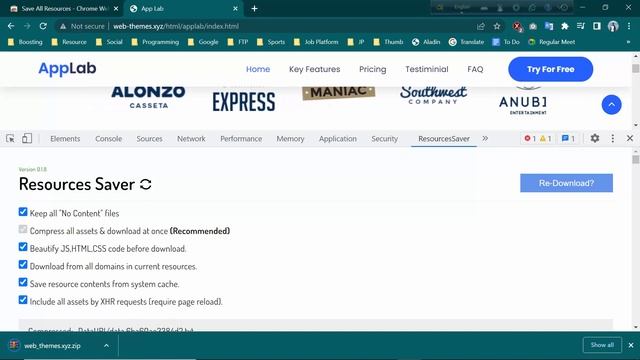Expand more DevTools tabs chevron
The image size is (640, 360).
point(485,138)
